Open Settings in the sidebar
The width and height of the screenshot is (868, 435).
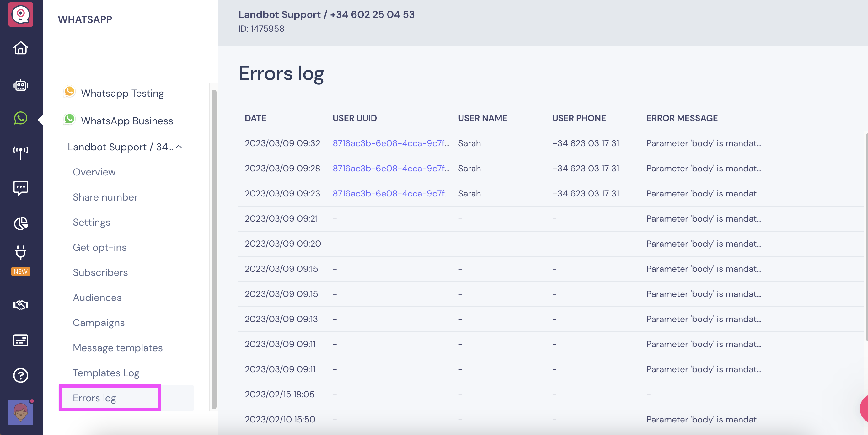[92, 223]
